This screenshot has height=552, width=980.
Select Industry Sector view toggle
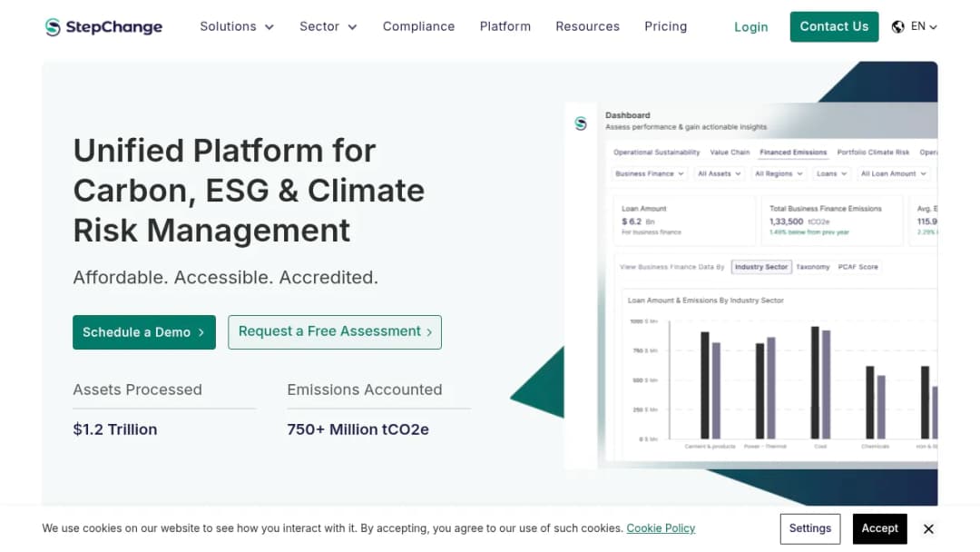(761, 267)
